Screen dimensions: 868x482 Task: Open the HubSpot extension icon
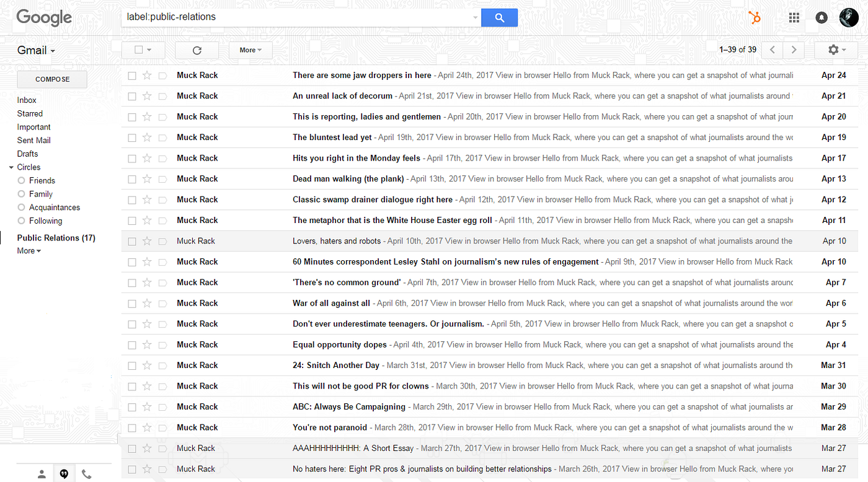[755, 17]
